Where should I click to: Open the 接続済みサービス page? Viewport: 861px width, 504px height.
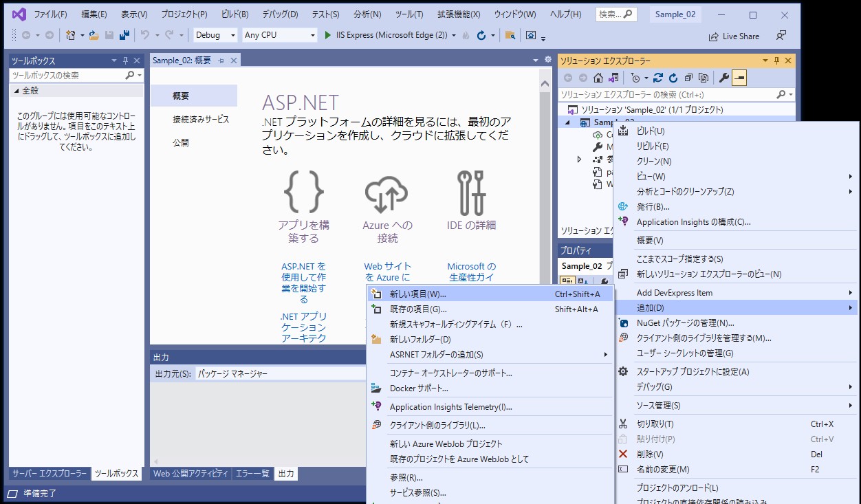pyautogui.click(x=201, y=120)
